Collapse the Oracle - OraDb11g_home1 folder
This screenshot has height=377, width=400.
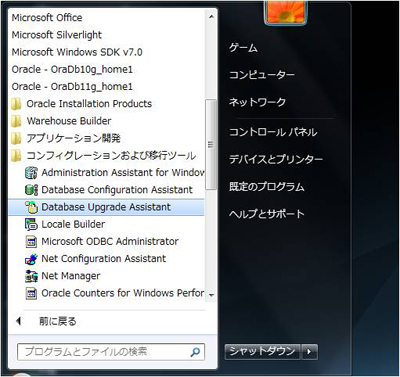tap(72, 87)
